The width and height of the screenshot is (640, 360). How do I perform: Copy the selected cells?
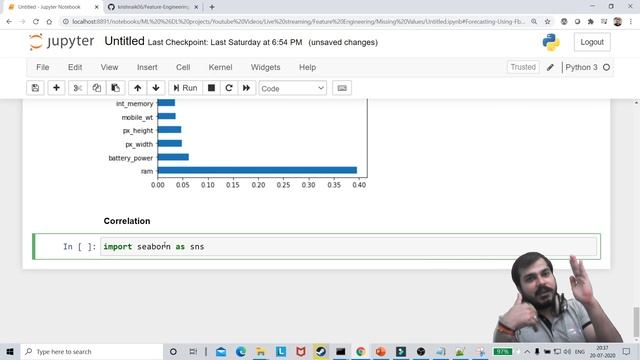coord(97,88)
